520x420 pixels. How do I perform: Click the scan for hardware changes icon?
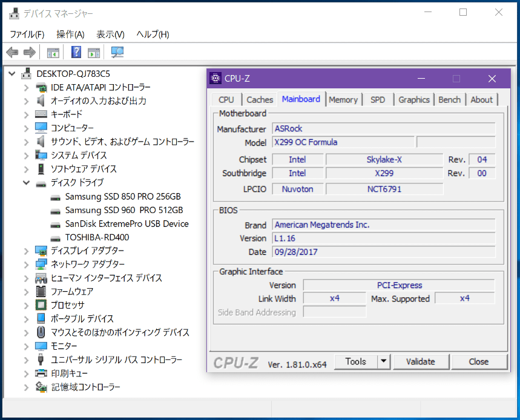(x=117, y=52)
